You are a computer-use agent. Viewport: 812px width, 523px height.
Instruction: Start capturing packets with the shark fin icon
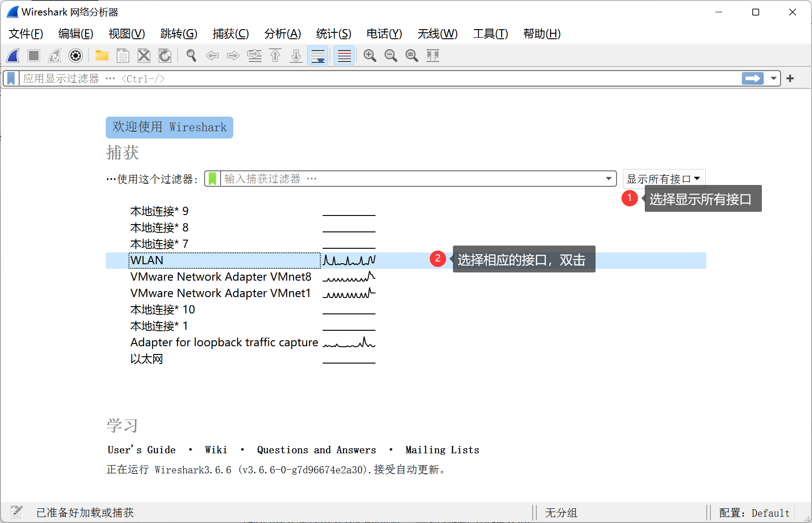pos(13,56)
